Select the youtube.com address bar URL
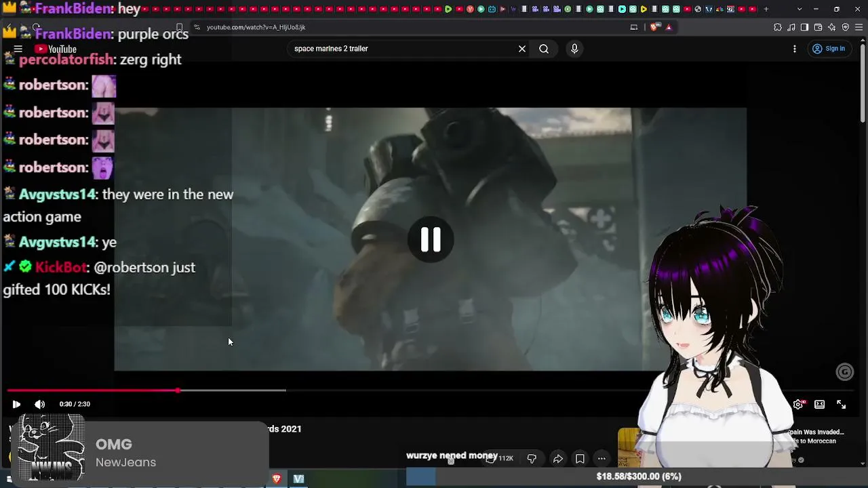Screen dimensions: 868x488 coord(256,27)
